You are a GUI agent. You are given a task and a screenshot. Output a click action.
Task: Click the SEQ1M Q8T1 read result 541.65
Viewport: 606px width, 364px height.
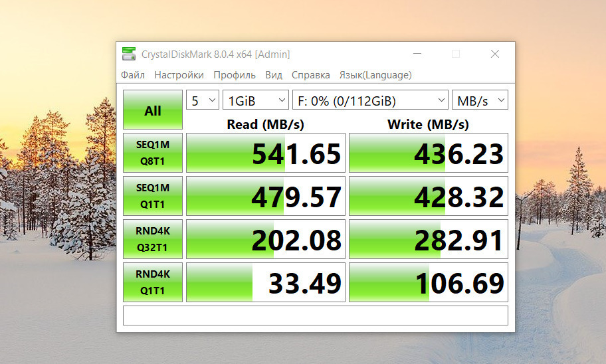coord(266,153)
